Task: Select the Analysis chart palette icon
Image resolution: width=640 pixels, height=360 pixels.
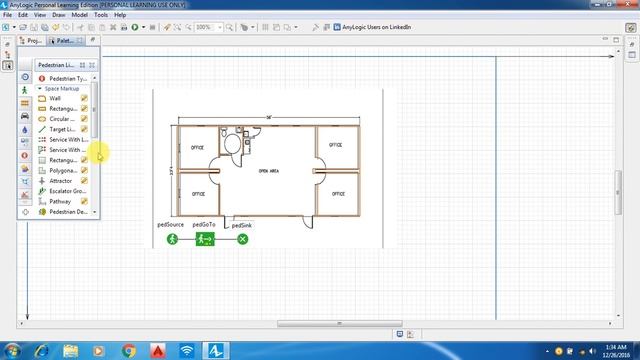Action: [x=25, y=195]
